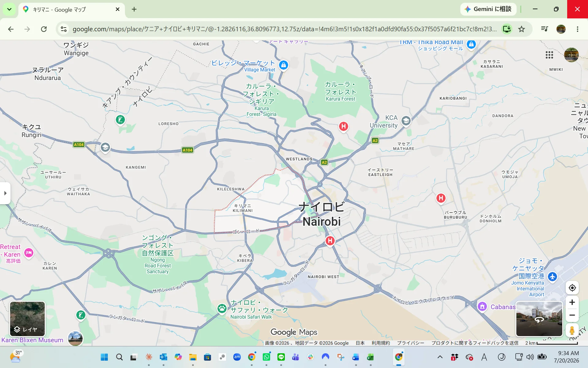Image resolution: width=588 pixels, height=368 pixels.
Task: Click the WESTLANDS area label
Action: click(x=299, y=159)
